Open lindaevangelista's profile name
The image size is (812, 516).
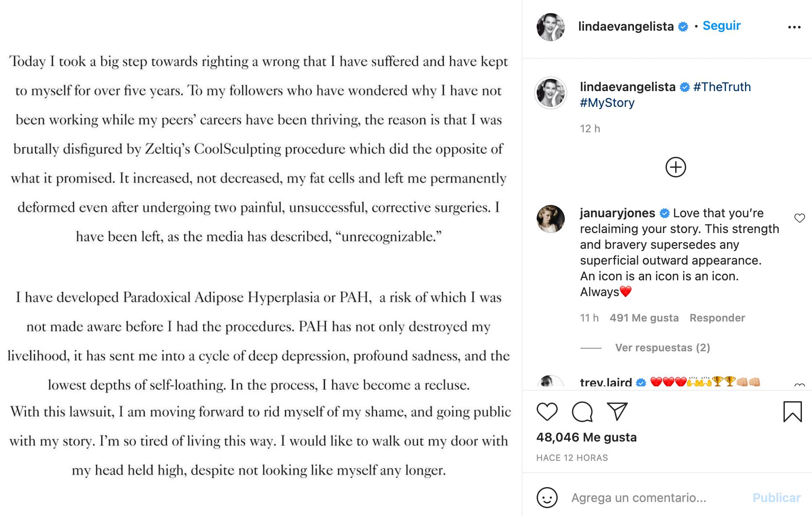626,25
